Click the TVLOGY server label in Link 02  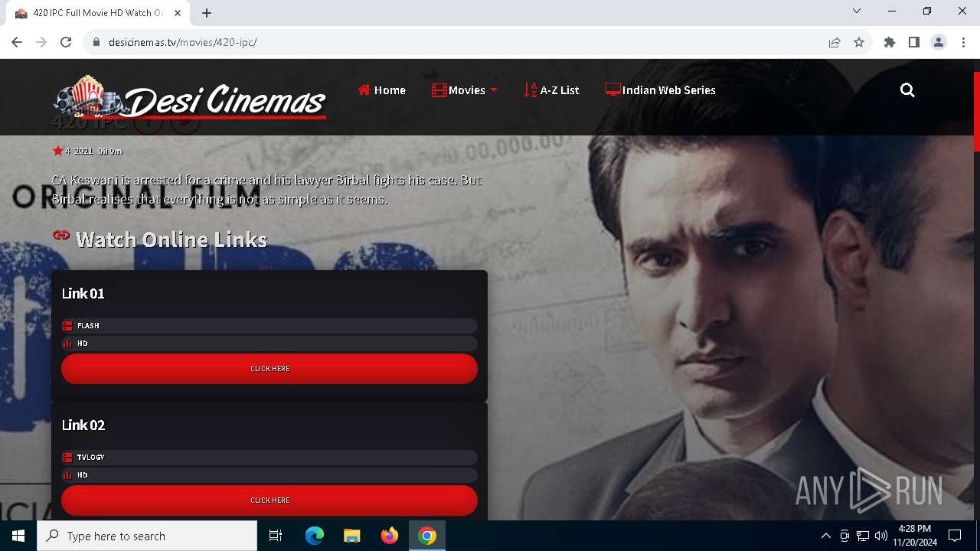tap(90, 458)
